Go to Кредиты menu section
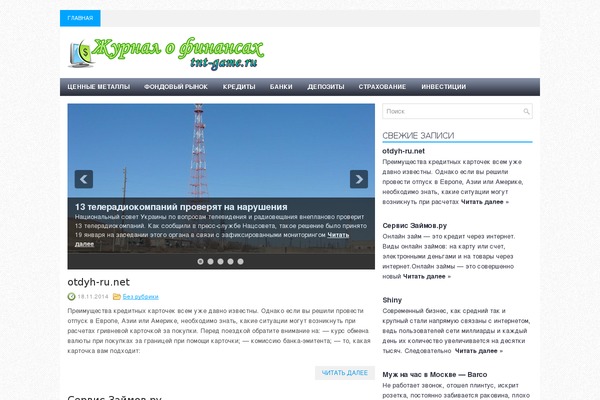 pyautogui.click(x=239, y=87)
